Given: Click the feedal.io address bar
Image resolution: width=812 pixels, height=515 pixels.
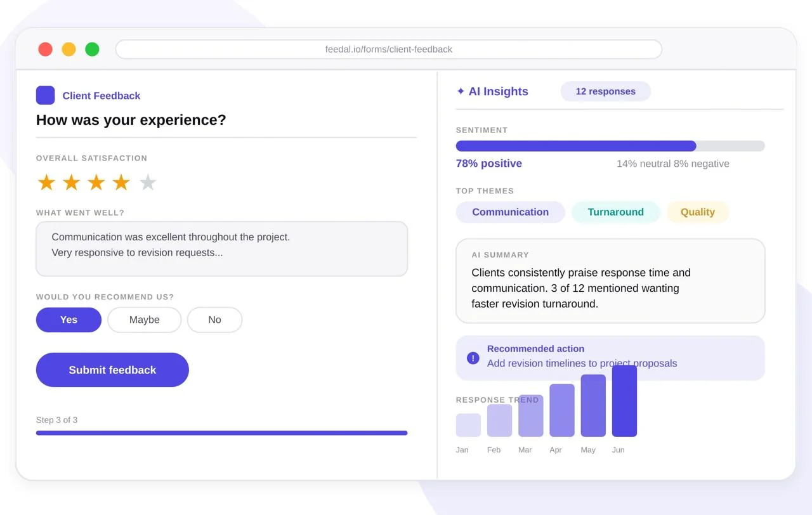Looking at the screenshot, I should point(388,49).
